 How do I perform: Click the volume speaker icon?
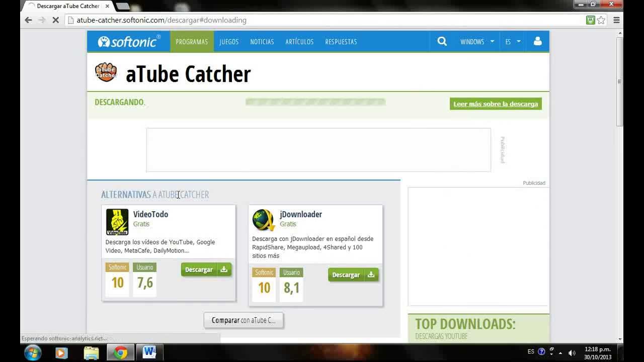572,352
